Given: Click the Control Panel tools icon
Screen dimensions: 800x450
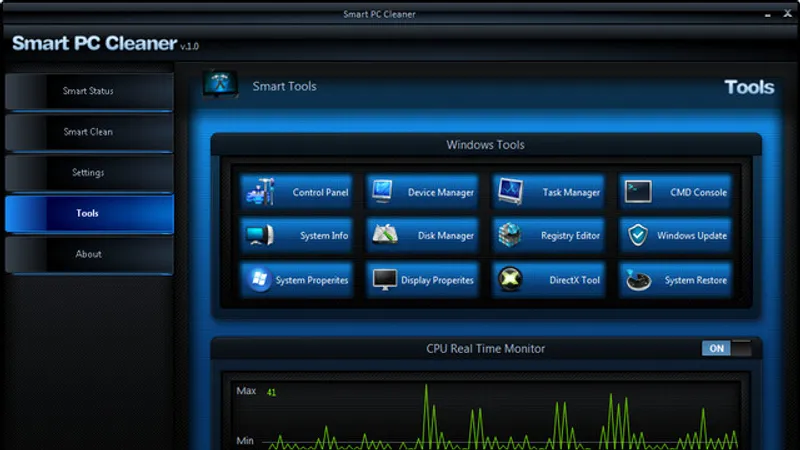Looking at the screenshot, I should click(260, 192).
